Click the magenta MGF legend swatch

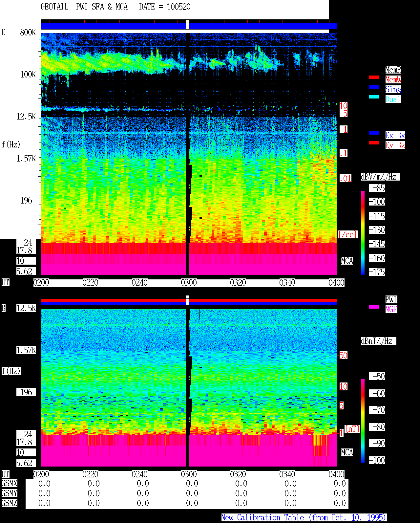374,307
